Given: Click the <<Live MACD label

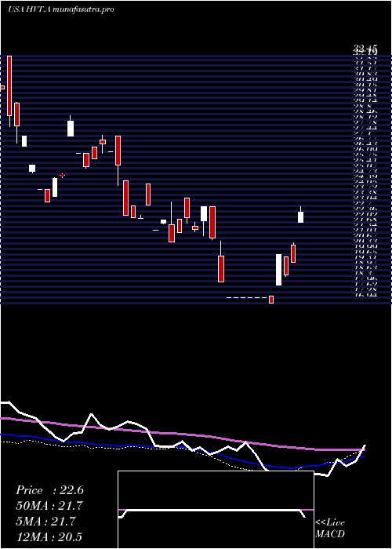Looking at the screenshot, I should coord(330,529).
